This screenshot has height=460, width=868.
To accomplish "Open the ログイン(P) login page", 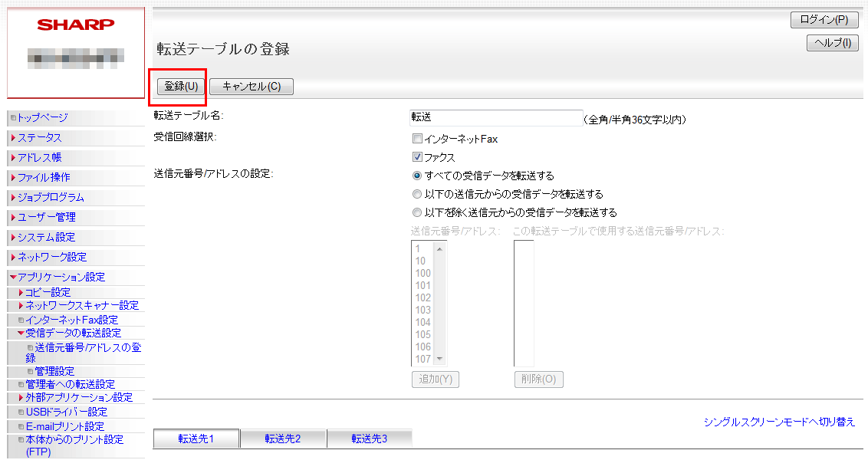I will click(824, 20).
